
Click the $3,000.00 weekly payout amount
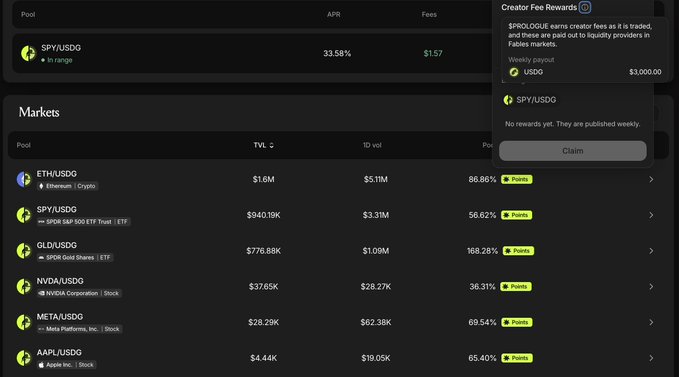645,72
